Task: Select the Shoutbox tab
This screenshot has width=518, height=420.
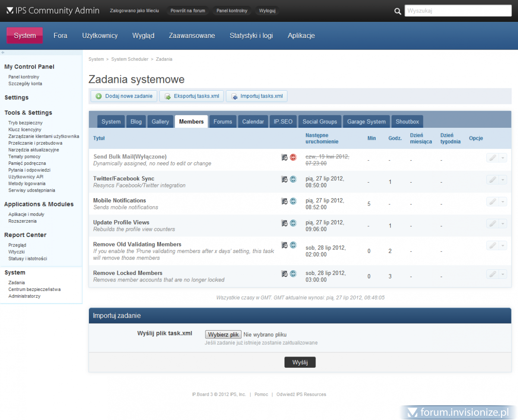Action: coord(407,122)
